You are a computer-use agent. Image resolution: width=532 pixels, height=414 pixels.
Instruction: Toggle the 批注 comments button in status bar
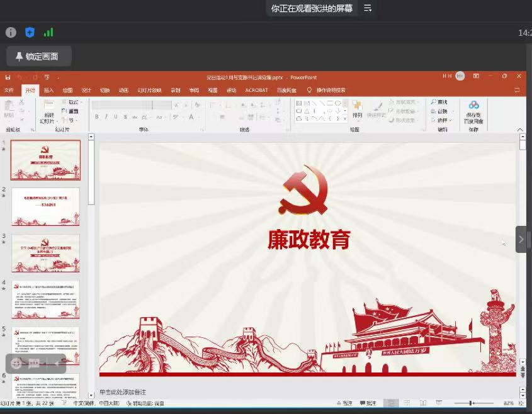(368, 403)
